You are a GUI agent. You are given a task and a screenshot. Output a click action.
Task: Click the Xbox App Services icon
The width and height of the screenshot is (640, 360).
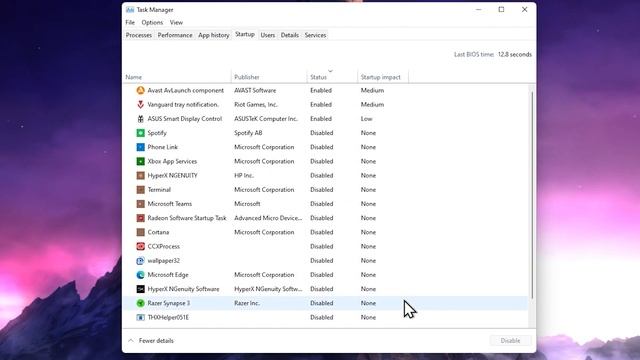[x=140, y=161]
